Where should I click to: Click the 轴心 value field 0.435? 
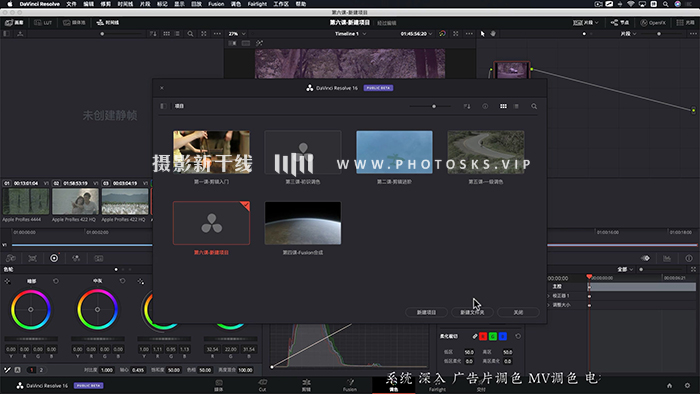coord(138,370)
